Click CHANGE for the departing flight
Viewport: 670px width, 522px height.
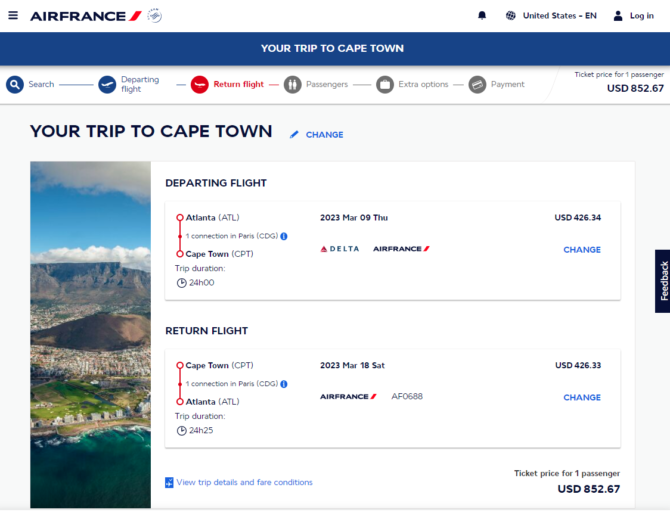(x=582, y=249)
